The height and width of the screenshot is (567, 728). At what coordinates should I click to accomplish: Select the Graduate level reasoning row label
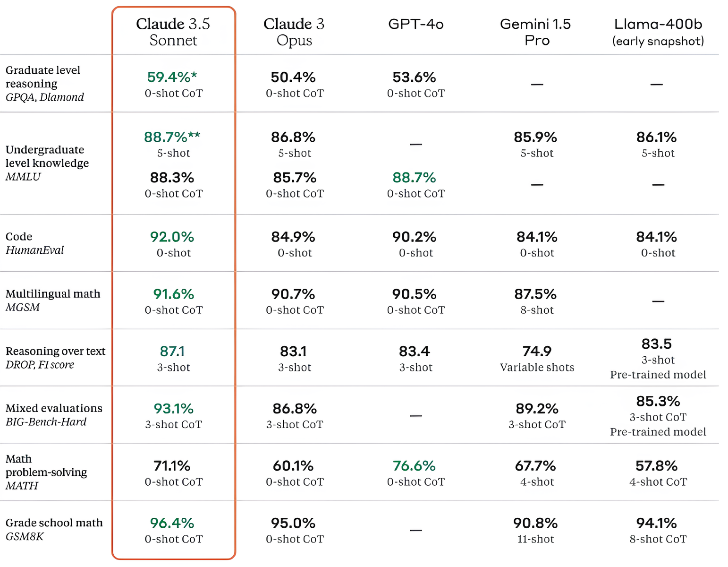click(x=44, y=84)
